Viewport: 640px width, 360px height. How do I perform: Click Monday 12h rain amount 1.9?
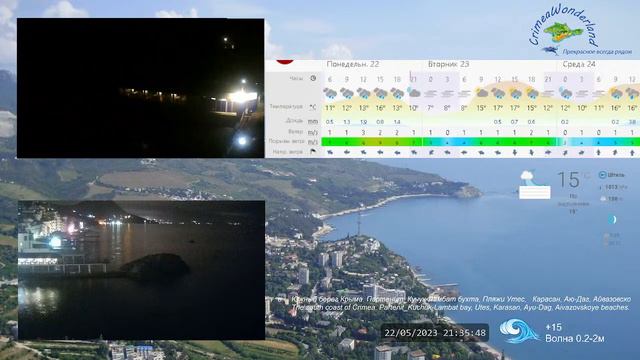click(363, 122)
